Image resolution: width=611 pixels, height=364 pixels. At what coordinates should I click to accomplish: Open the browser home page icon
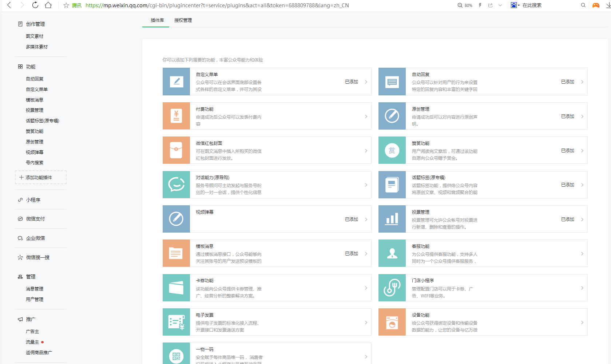click(x=48, y=5)
